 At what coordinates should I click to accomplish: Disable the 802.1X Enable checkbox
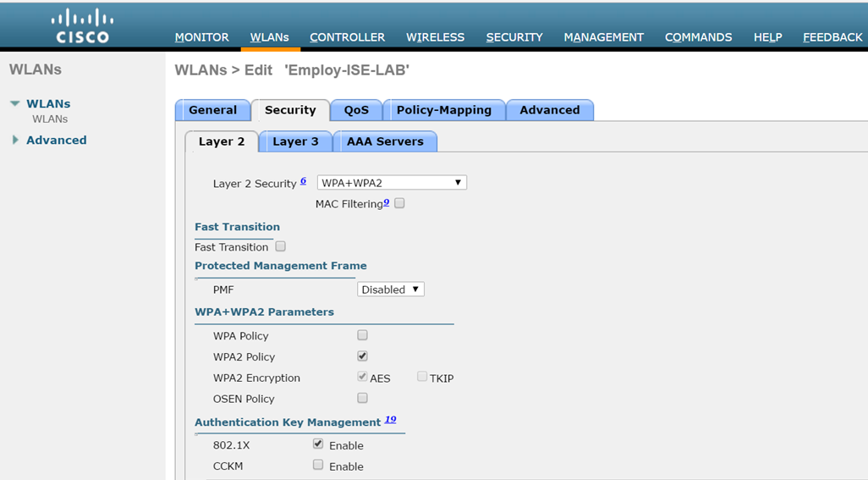318,444
